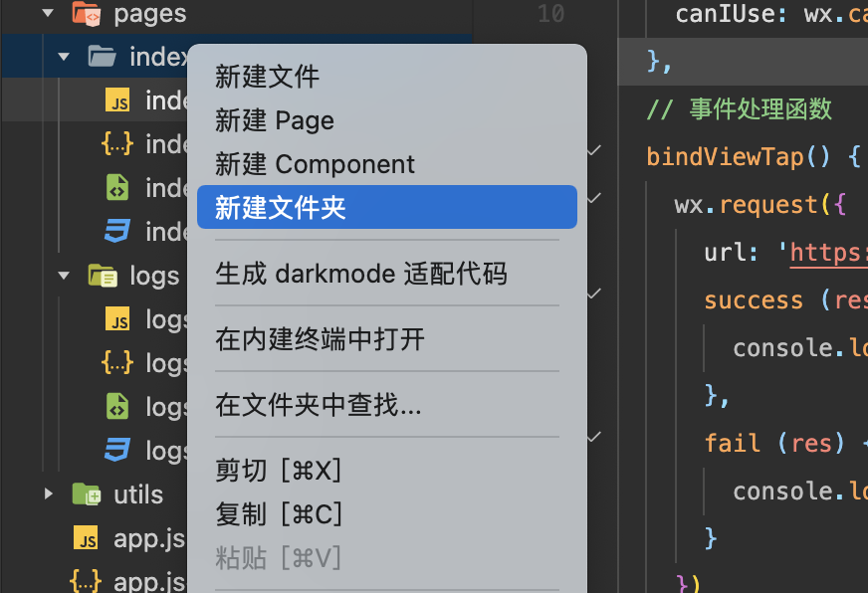Screen dimensions: 868x593
Task: Click green WXML icon of index file
Action: pyautogui.click(x=117, y=187)
